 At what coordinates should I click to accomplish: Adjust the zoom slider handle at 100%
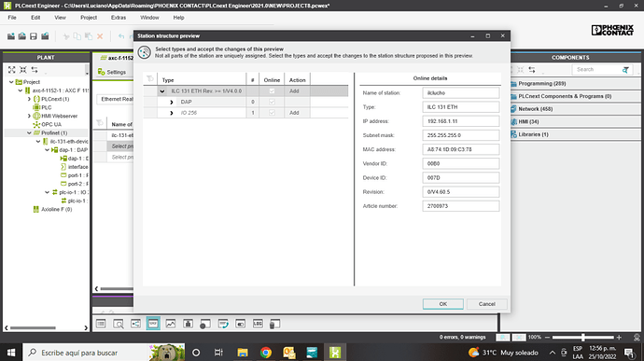(582, 337)
